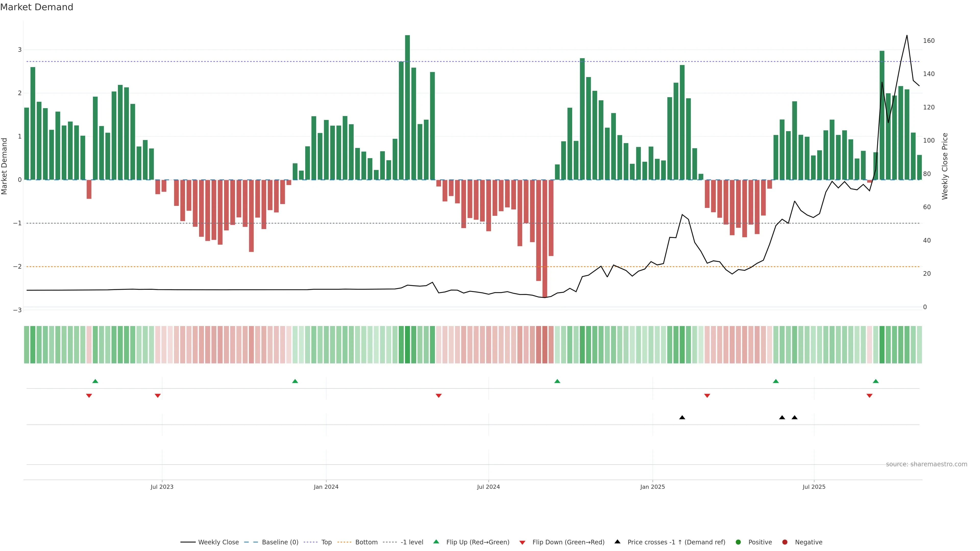
Task: Click the source: sharemaestro.com text
Action: coord(926,464)
